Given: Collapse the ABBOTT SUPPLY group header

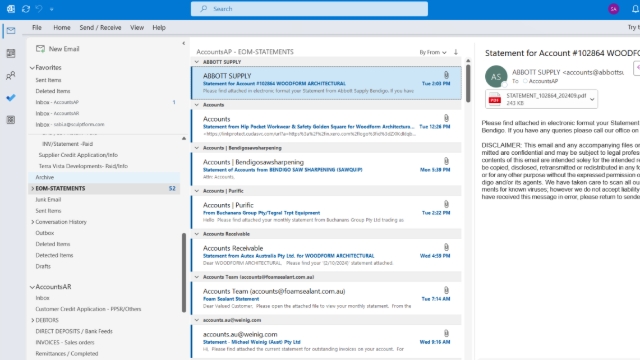Looking at the screenshot, I should click(197, 62).
